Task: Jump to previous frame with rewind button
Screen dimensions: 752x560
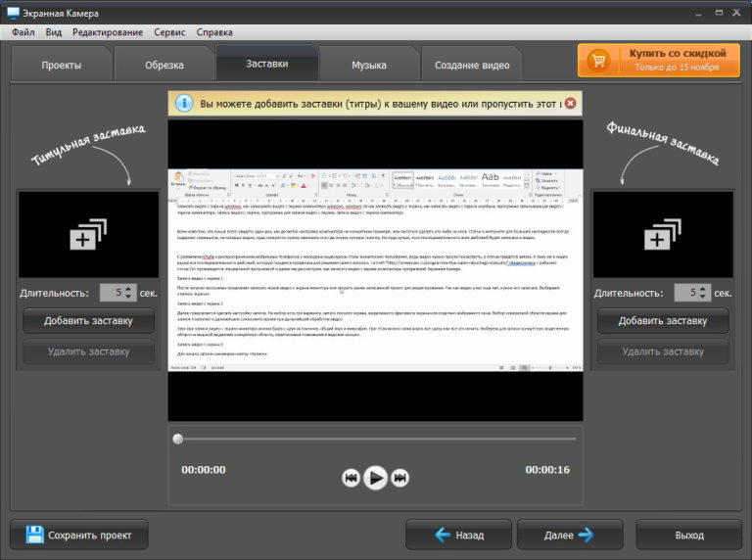Action: (352, 478)
